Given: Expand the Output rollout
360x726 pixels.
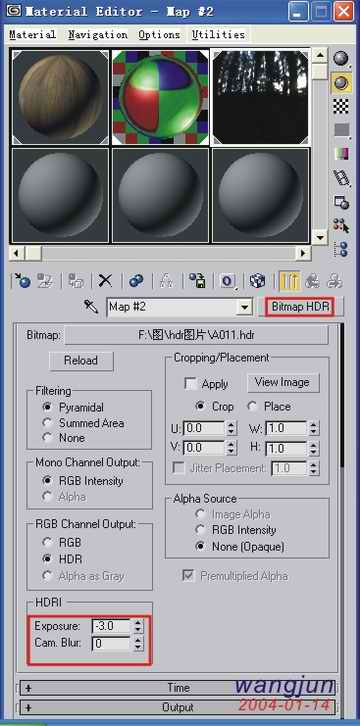Looking at the screenshot, I should pyautogui.click(x=178, y=708).
